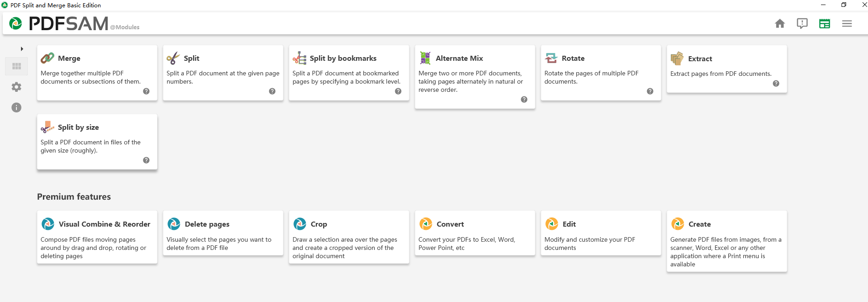Click 'Rotate the pages of multiple PDF' text
Image resolution: width=868 pixels, height=302 pixels.
(x=591, y=73)
